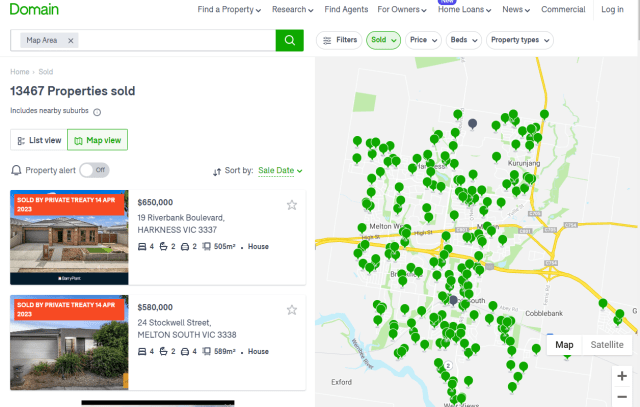Zoom out on the map
This screenshot has width=640, height=407.
(x=622, y=397)
